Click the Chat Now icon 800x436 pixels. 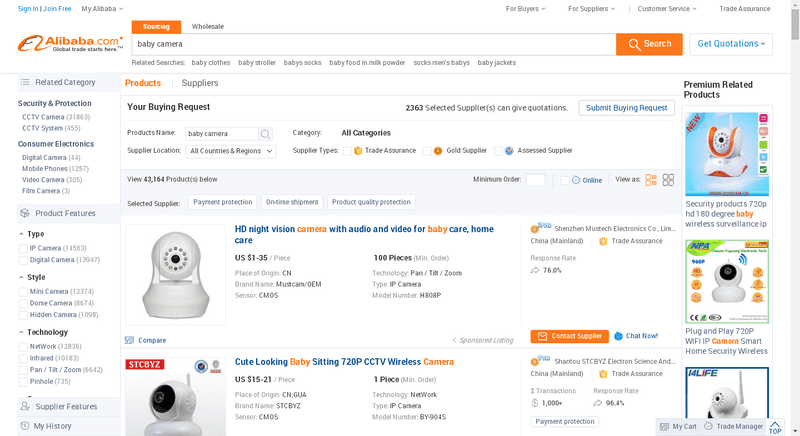[x=618, y=336]
